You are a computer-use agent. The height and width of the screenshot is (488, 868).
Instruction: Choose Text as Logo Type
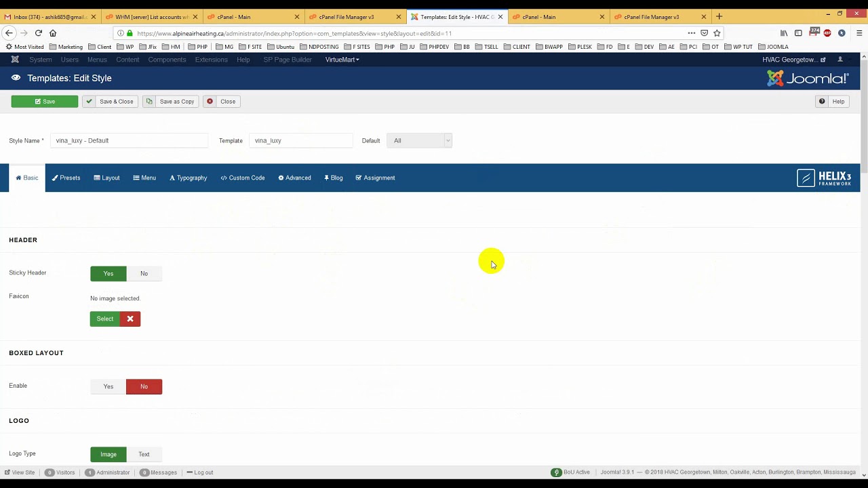(x=144, y=454)
